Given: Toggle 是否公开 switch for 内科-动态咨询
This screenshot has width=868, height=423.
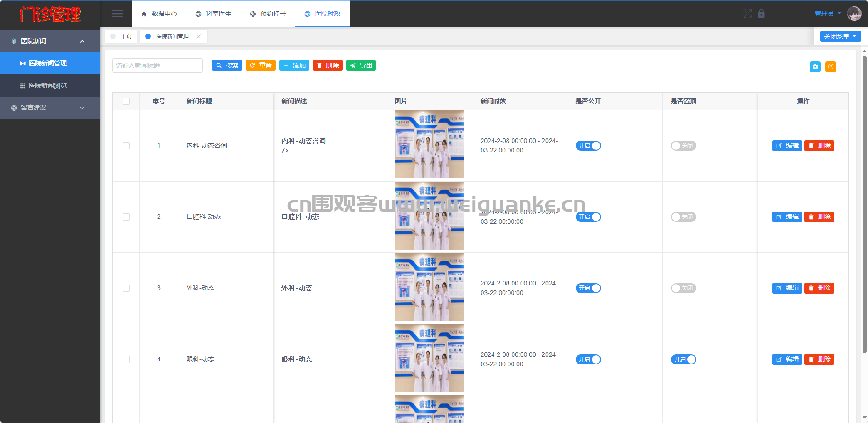Looking at the screenshot, I should [x=588, y=146].
